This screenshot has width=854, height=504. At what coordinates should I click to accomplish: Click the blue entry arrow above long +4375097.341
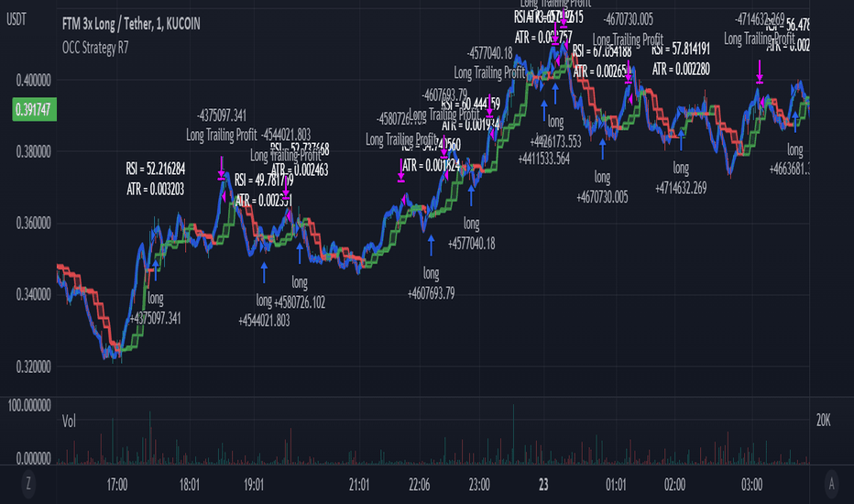click(155, 270)
